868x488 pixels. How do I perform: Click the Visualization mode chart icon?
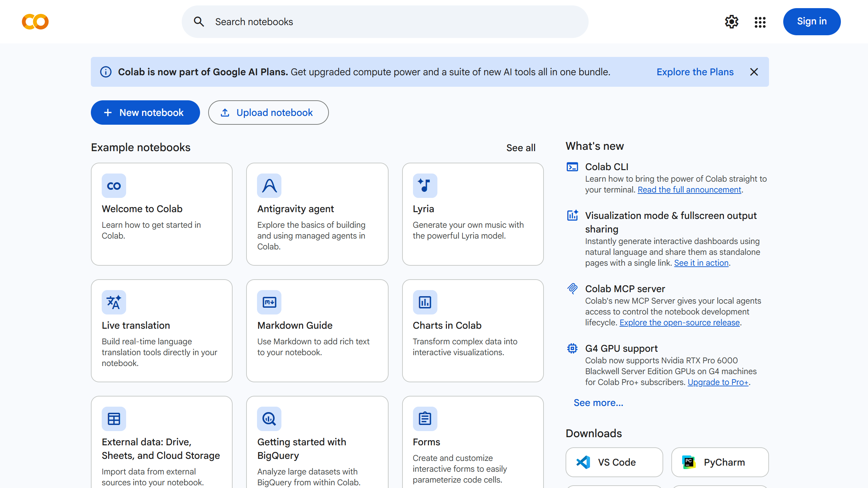pyautogui.click(x=572, y=215)
